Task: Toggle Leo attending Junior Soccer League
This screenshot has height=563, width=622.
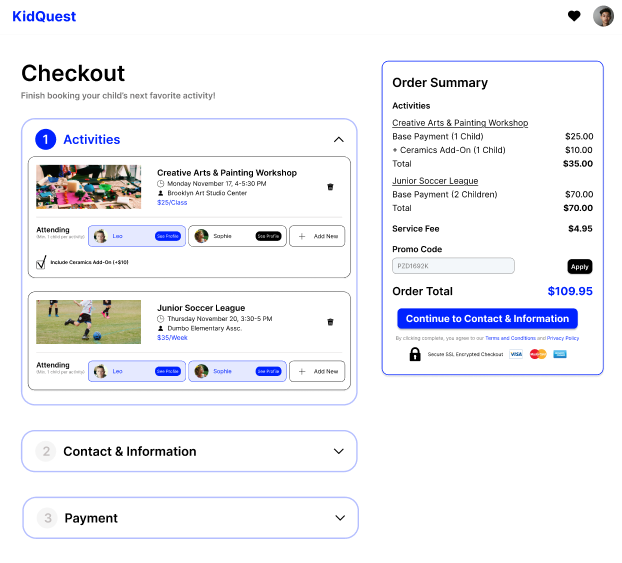Action: [137, 371]
